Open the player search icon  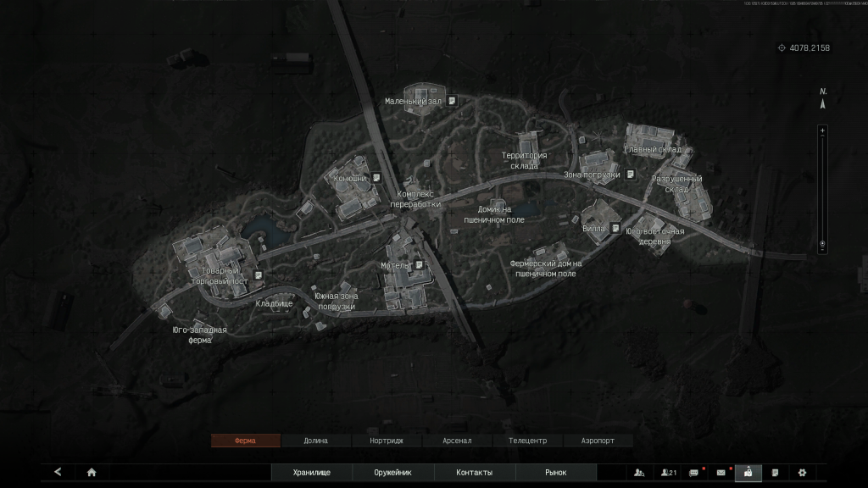point(639,472)
